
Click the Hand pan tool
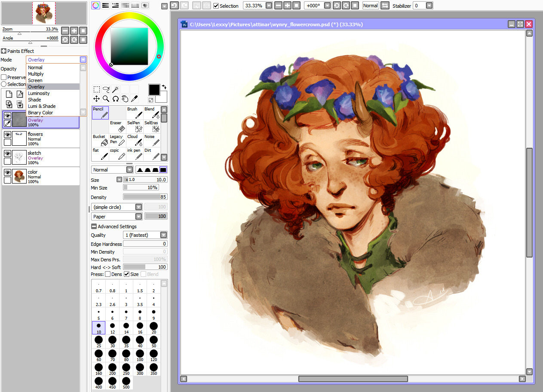click(125, 98)
